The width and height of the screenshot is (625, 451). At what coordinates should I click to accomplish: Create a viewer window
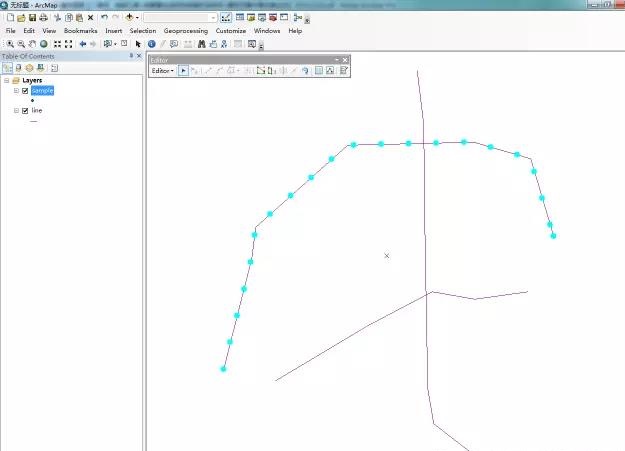coord(252,44)
